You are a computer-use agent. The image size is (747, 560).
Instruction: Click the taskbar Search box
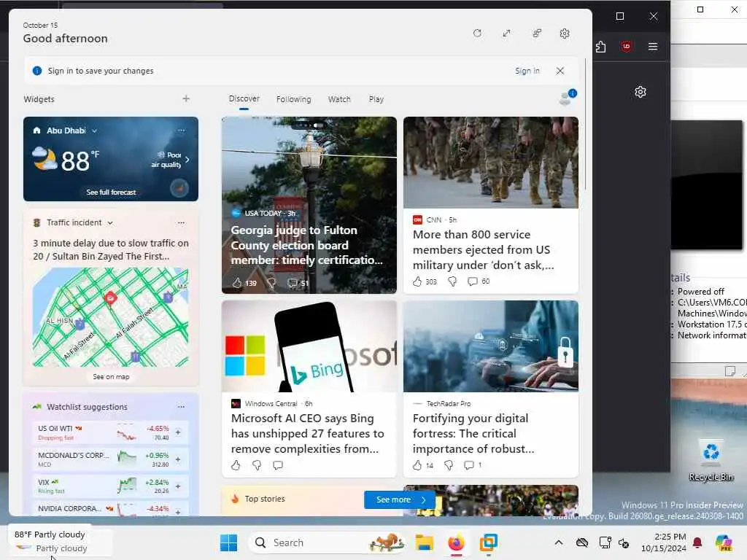(x=328, y=542)
